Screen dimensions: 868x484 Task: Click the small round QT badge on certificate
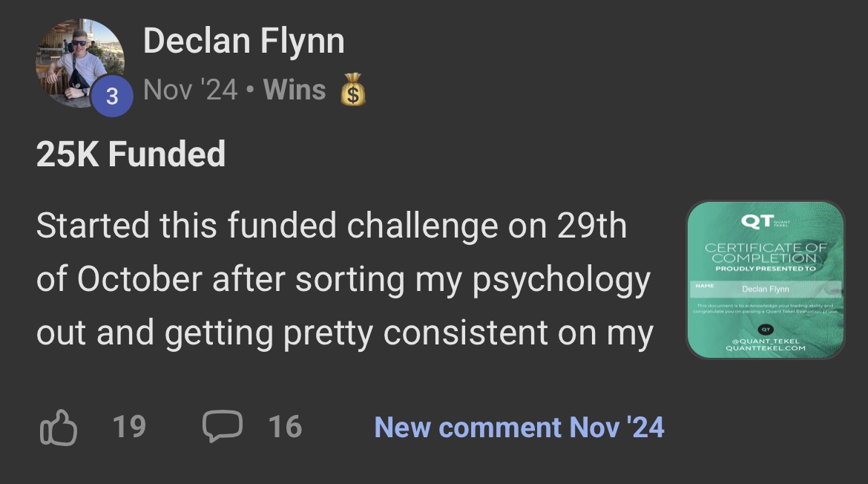point(765,329)
